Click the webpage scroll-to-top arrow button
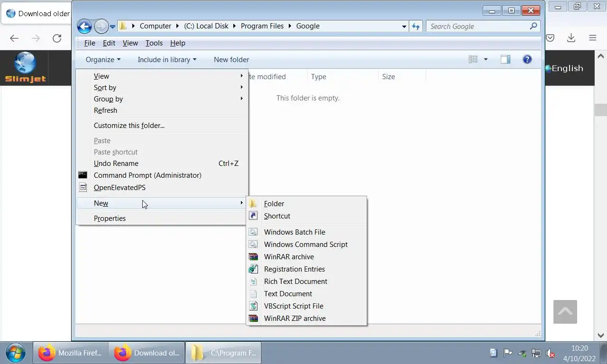The image size is (607, 364). pos(565,312)
